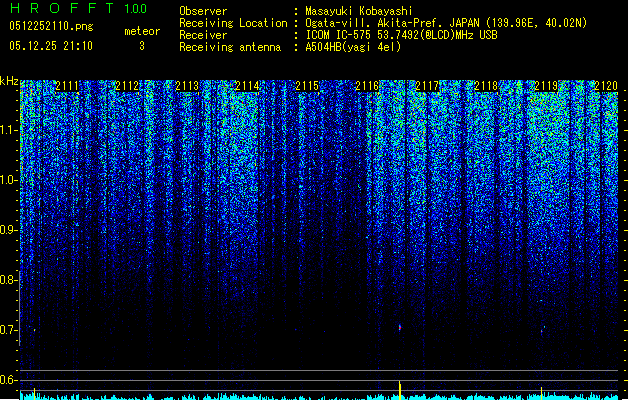
Task: Click the HROFFT 1.0.0 title text
Action: [x=79, y=8]
